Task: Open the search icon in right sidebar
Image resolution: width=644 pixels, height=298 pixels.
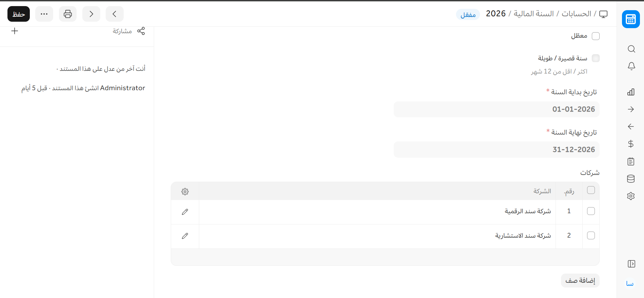Action: point(631,49)
